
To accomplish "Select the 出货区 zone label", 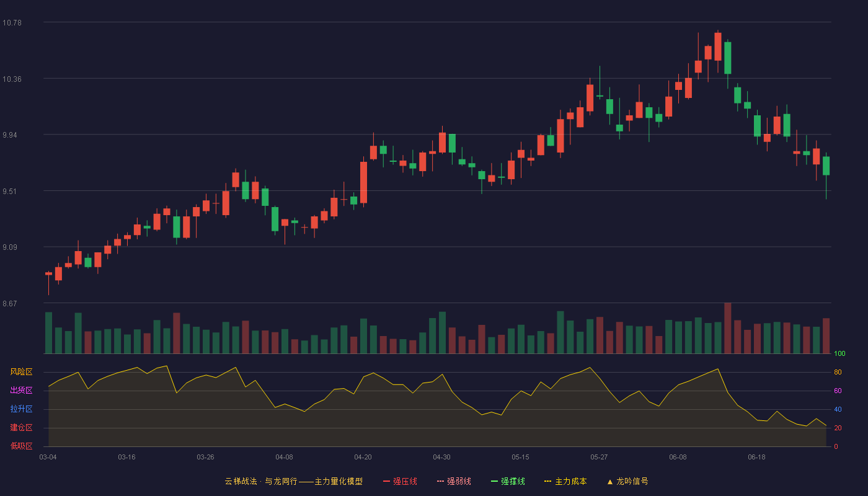I will click(x=21, y=391).
